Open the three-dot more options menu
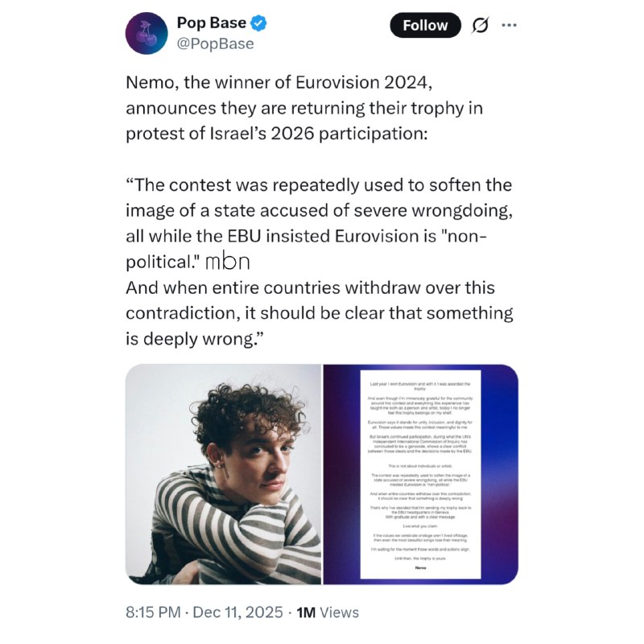Image resolution: width=644 pixels, height=644 pixels. 509,25
